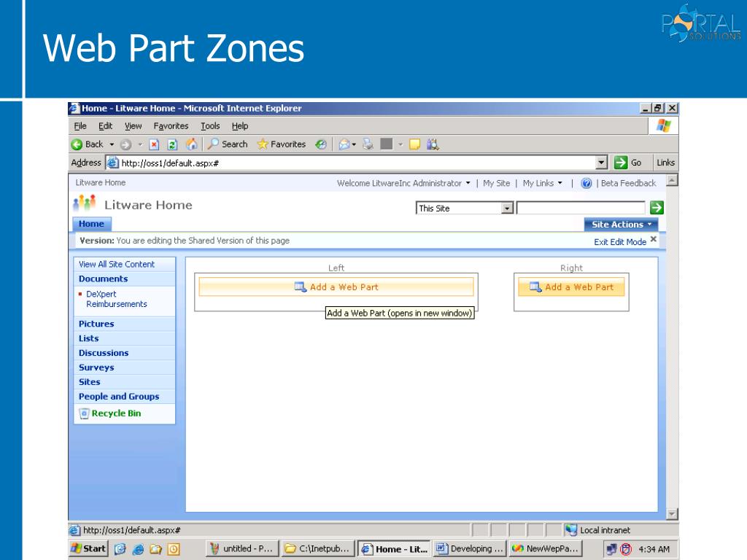Open the View menu

point(133,126)
